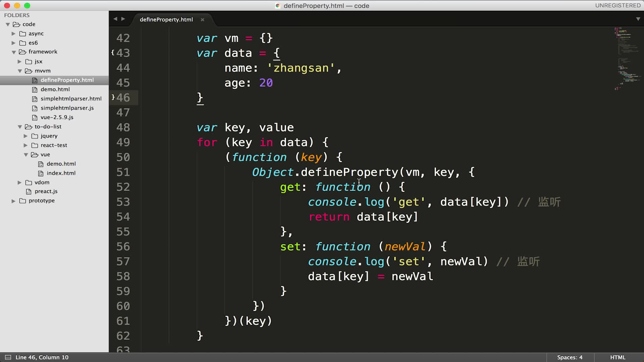Expand the async folder
This screenshot has height=362, width=644.
(x=13, y=34)
